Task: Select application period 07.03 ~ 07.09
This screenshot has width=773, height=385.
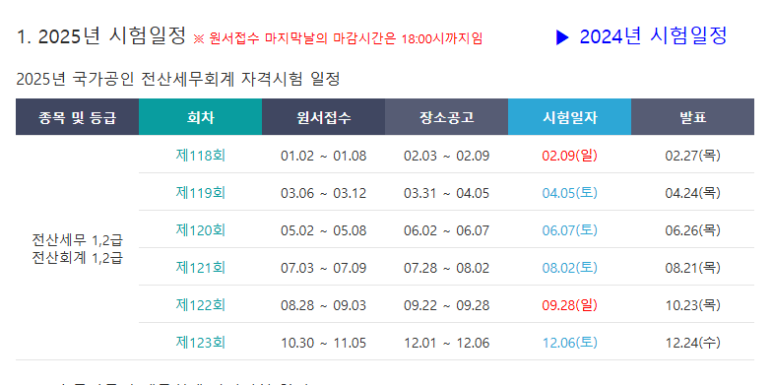Action: point(323,268)
